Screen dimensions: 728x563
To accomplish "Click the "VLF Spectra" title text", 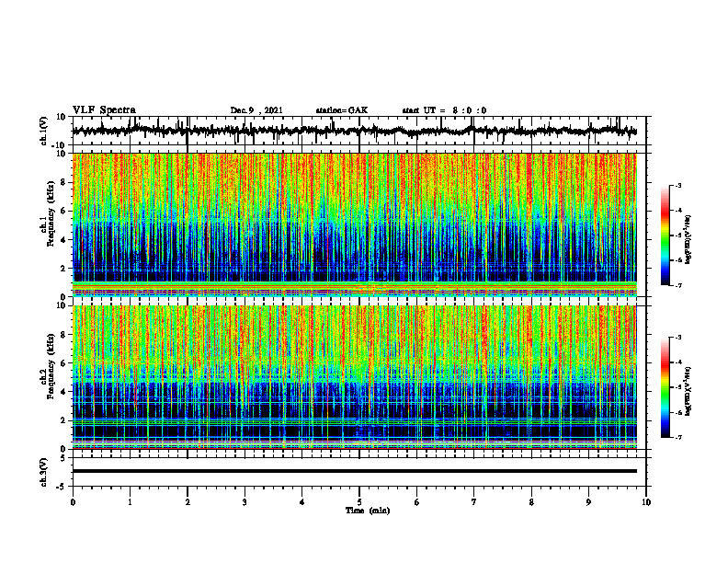I will tap(105, 110).
